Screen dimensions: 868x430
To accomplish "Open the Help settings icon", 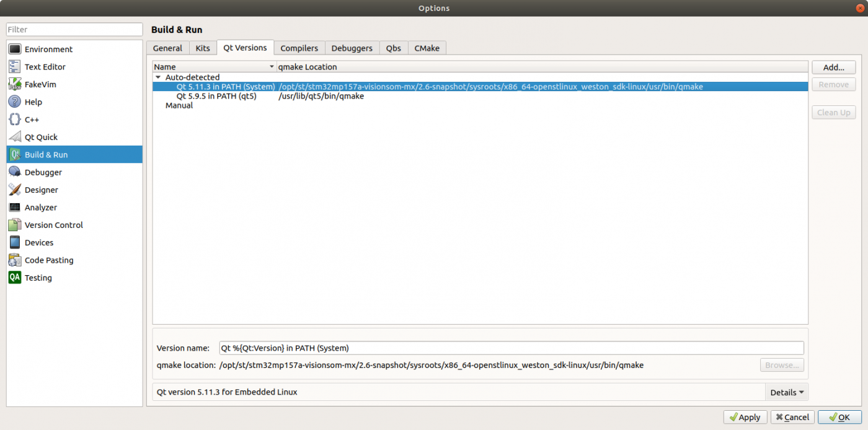I will [15, 102].
